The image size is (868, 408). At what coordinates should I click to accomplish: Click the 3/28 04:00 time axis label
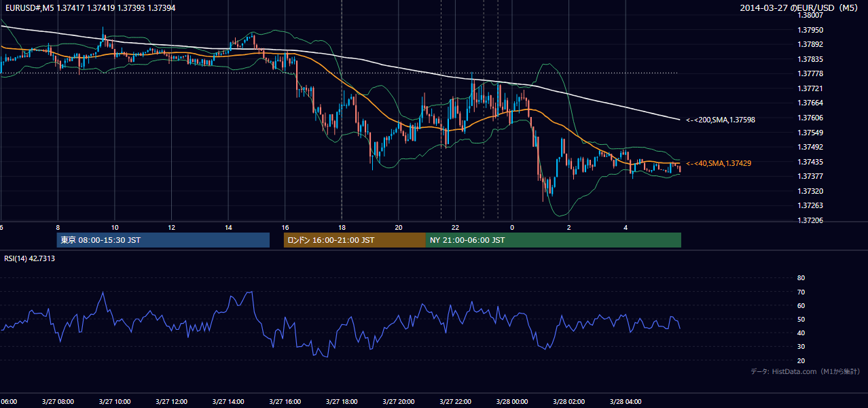click(x=626, y=401)
